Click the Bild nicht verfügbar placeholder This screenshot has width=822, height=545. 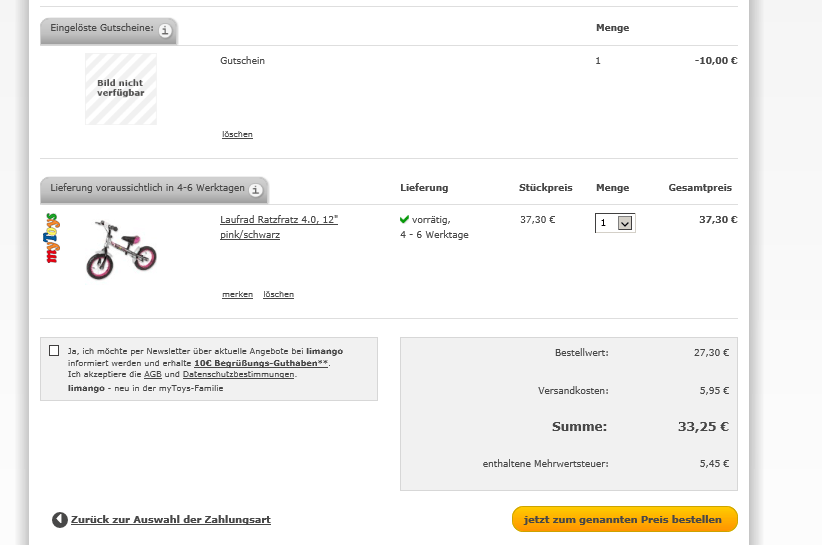click(x=121, y=88)
